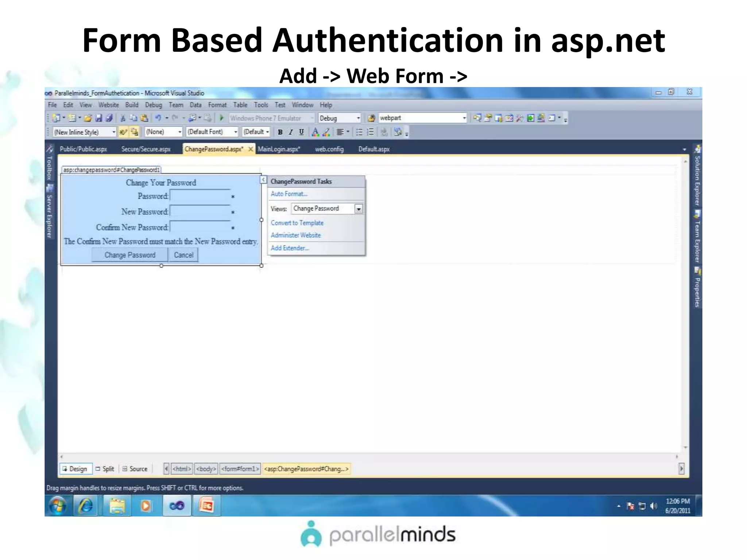
Task: Click the Visual Studio taskbar icon
Action: tap(177, 506)
